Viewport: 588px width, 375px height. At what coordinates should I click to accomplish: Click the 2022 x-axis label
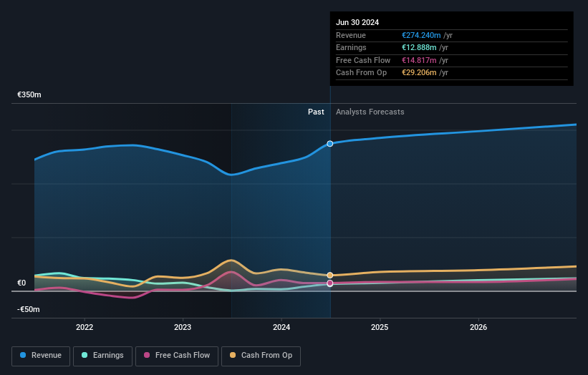pyautogui.click(x=85, y=327)
